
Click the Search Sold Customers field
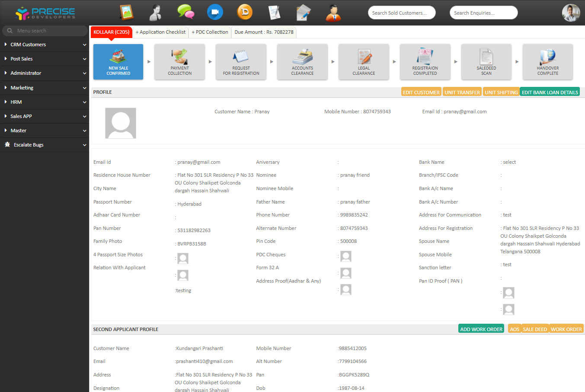tap(401, 13)
